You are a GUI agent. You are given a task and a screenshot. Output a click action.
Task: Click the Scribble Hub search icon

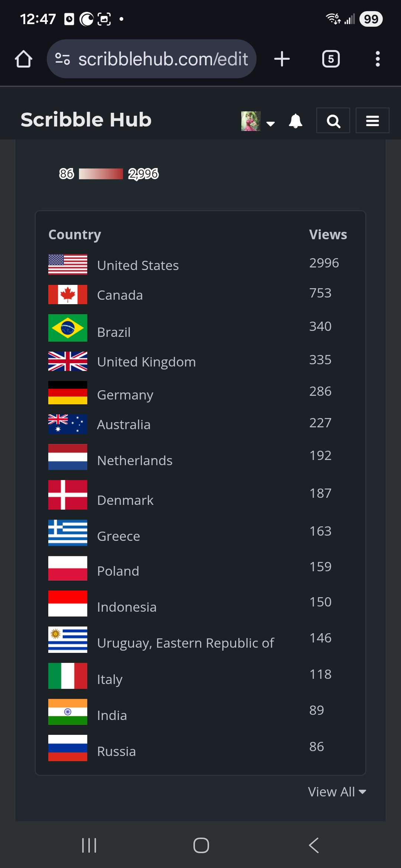click(x=333, y=121)
